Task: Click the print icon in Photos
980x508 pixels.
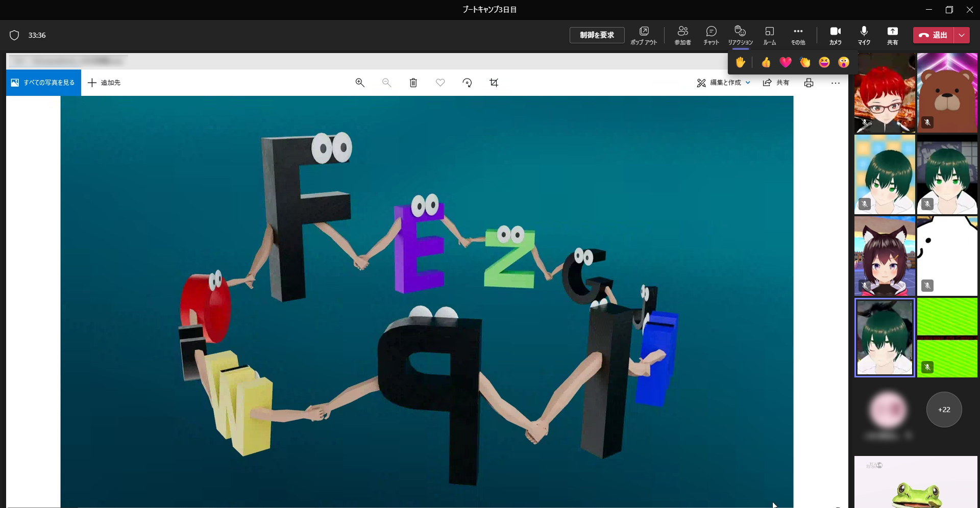Action: tap(809, 83)
